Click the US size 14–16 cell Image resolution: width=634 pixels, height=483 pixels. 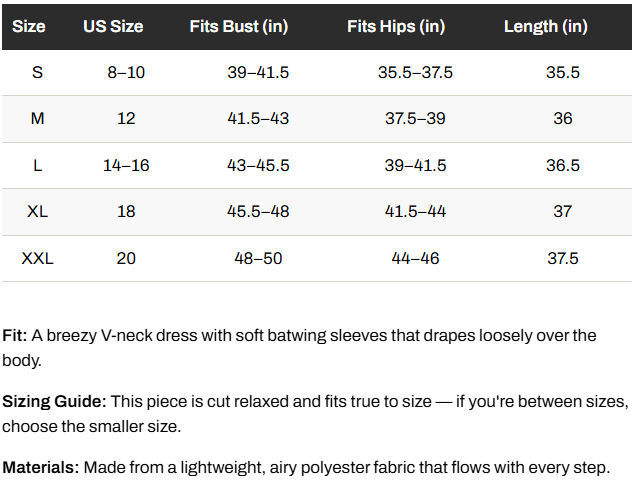pos(126,166)
